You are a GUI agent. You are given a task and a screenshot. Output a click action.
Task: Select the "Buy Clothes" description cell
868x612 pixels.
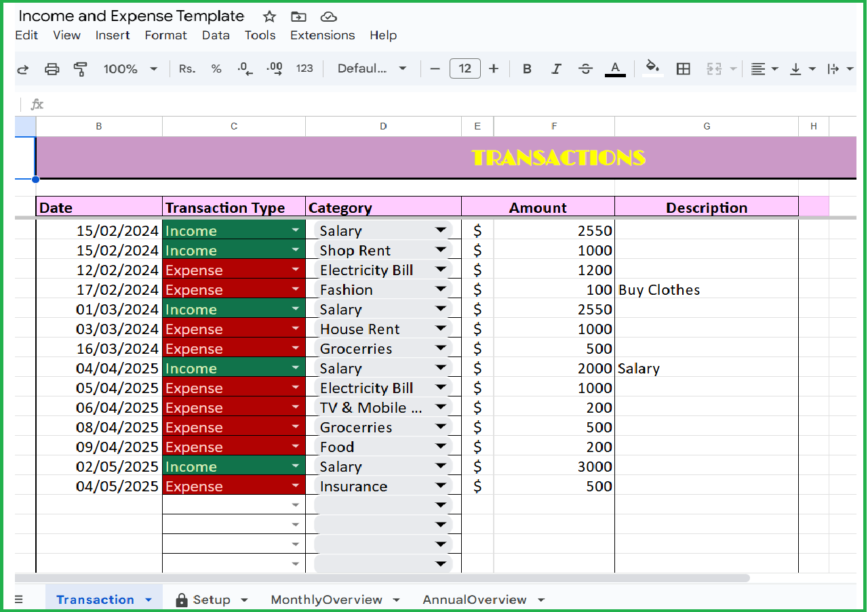coord(707,289)
